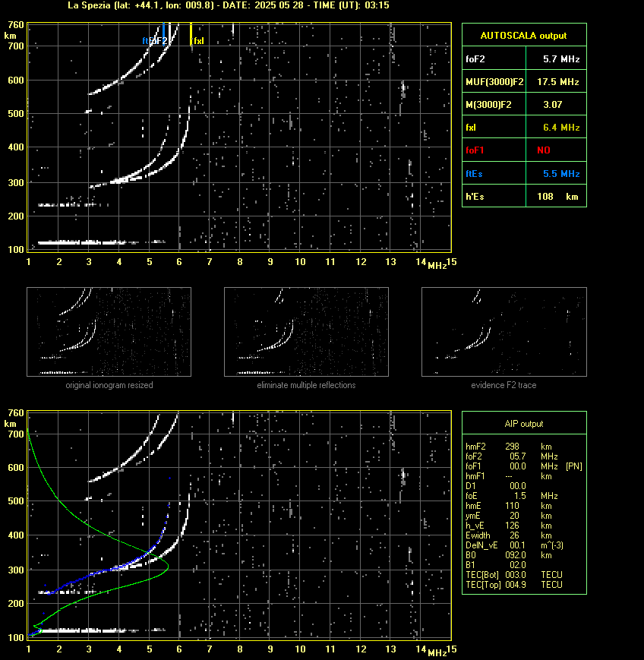Image resolution: width=644 pixels, height=660 pixels.
Task: Select the MUF(3000)F2 17.5 MHz value
Action: coord(558,82)
